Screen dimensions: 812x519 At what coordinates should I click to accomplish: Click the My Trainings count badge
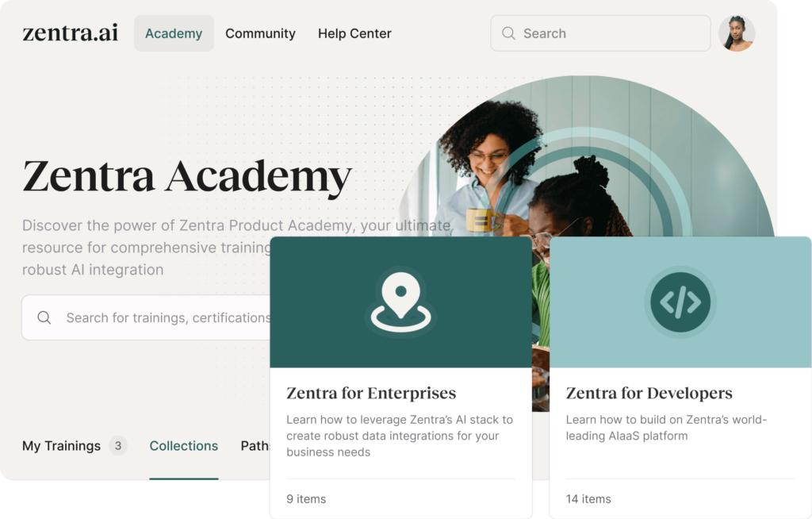(x=118, y=445)
